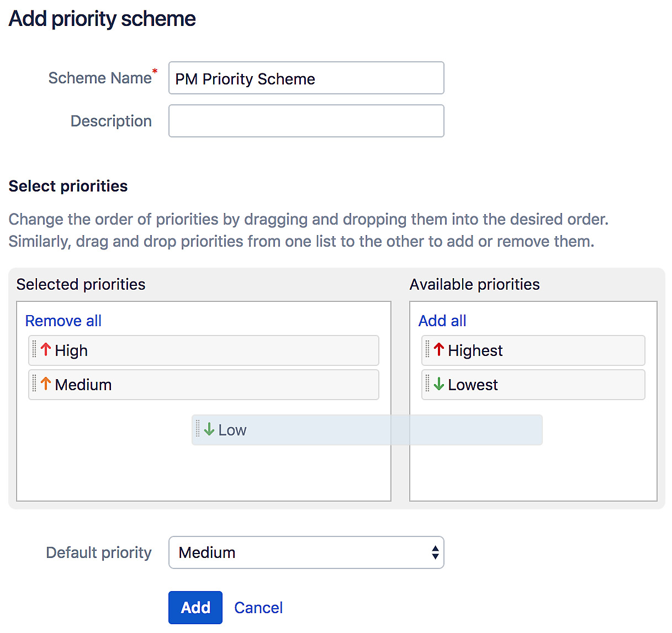Click Cancel to discard the priority scheme
The width and height of the screenshot is (672, 633).
click(x=258, y=607)
